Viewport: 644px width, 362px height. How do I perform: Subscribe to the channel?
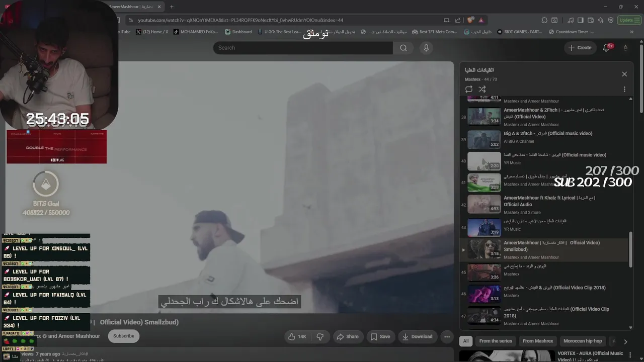click(124, 336)
